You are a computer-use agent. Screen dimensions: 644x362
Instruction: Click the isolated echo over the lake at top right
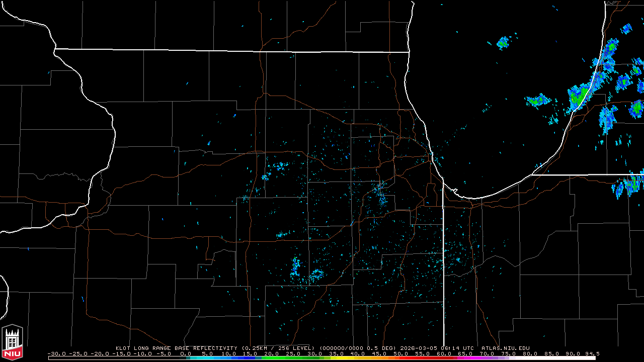pos(503,43)
